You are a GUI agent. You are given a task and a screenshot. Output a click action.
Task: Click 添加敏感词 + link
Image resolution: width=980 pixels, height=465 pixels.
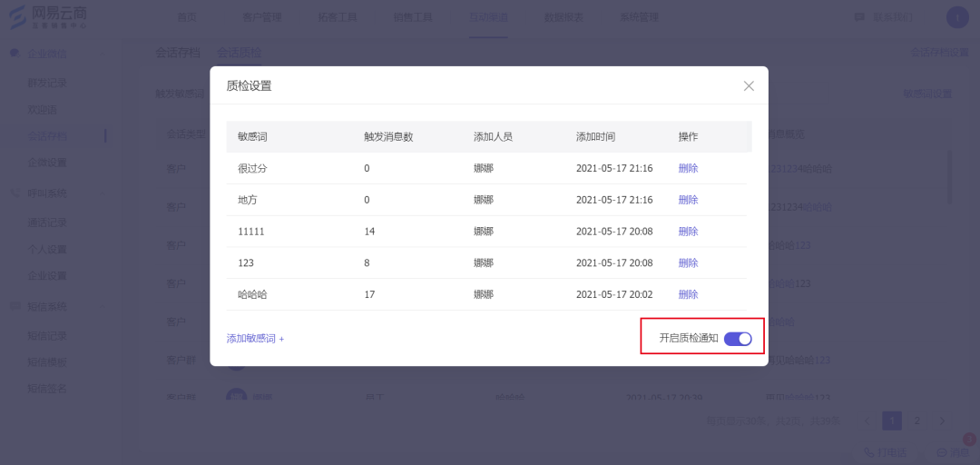255,339
